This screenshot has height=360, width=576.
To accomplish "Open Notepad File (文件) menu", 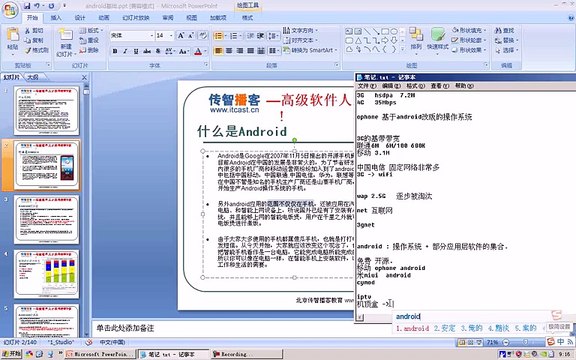I will (x=367, y=86).
